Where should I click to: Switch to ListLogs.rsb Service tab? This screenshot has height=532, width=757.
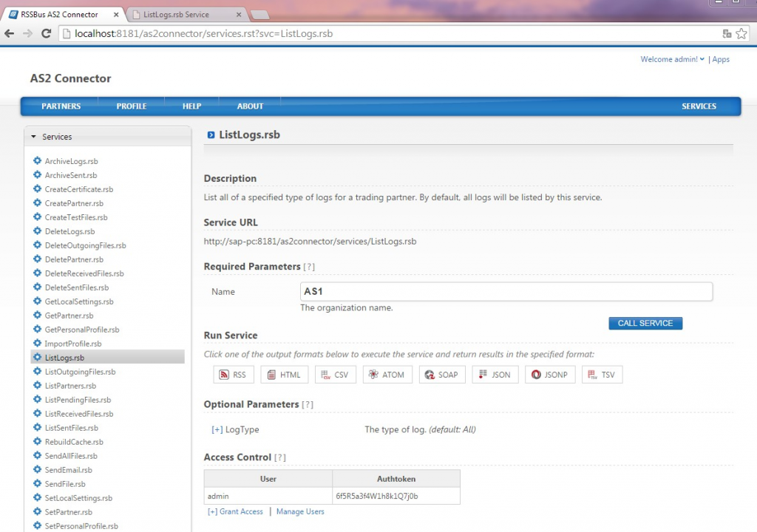point(187,15)
